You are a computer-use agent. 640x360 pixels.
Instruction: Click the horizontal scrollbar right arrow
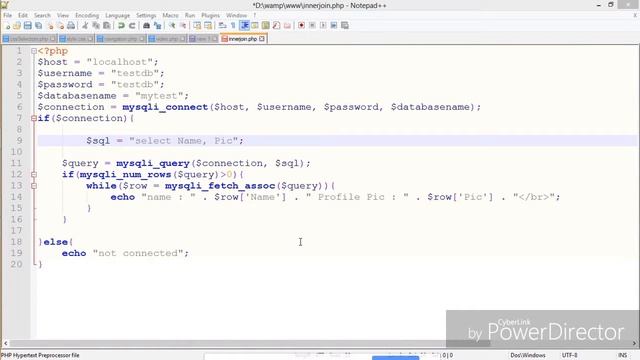(635, 343)
